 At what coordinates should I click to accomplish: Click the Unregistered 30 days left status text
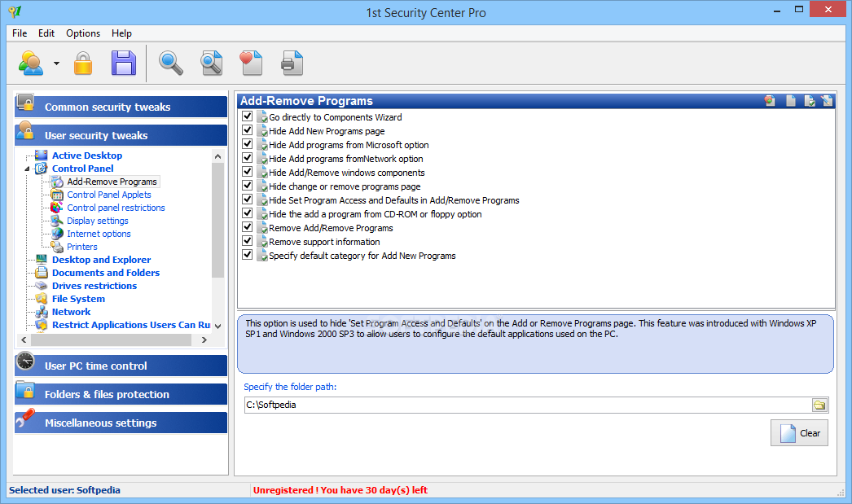click(x=340, y=490)
